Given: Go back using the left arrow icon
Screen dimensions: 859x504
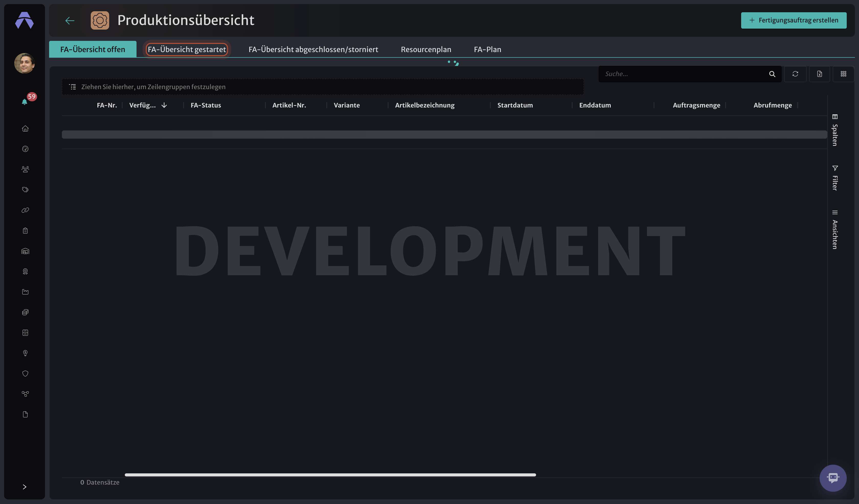Looking at the screenshot, I should tap(70, 20).
